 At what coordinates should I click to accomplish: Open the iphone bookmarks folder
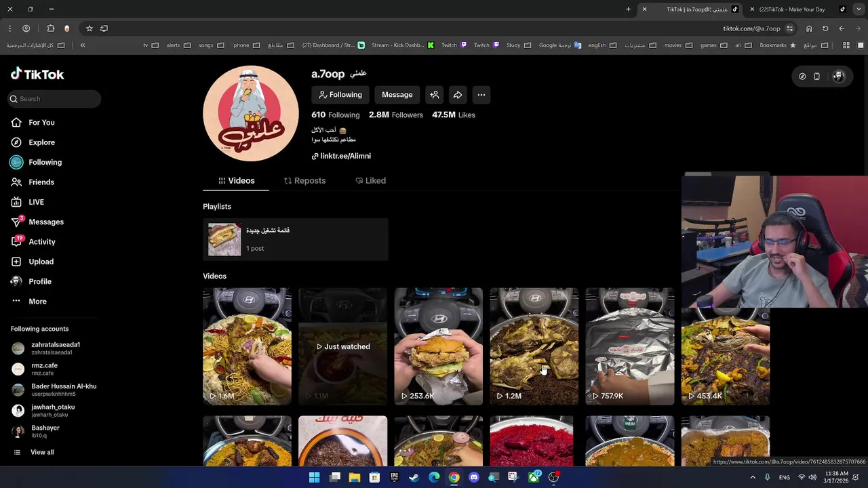[245, 45]
